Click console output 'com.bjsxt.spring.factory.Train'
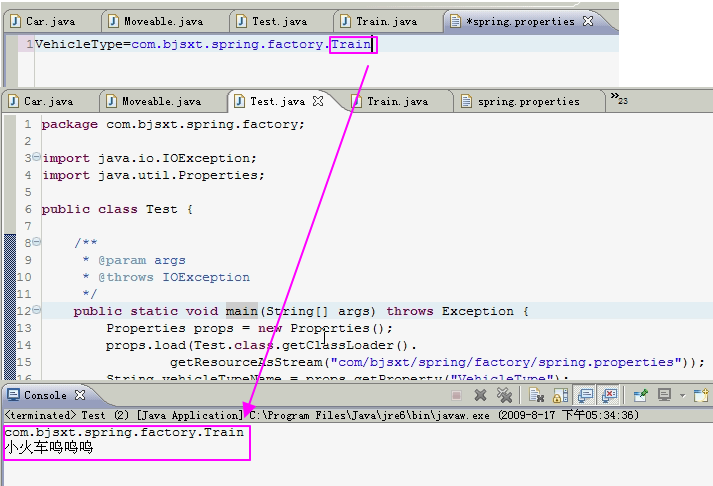 tap(124, 432)
